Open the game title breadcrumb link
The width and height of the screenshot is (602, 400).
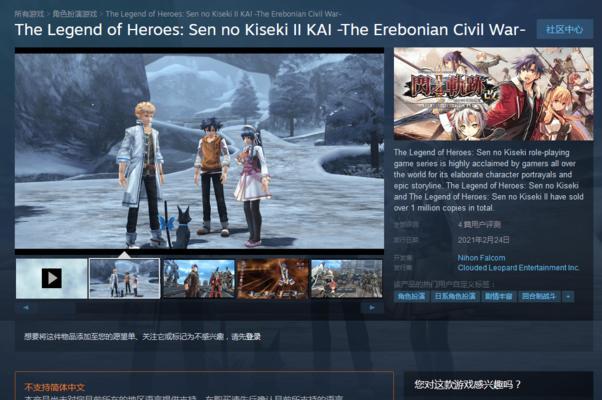click(x=223, y=14)
